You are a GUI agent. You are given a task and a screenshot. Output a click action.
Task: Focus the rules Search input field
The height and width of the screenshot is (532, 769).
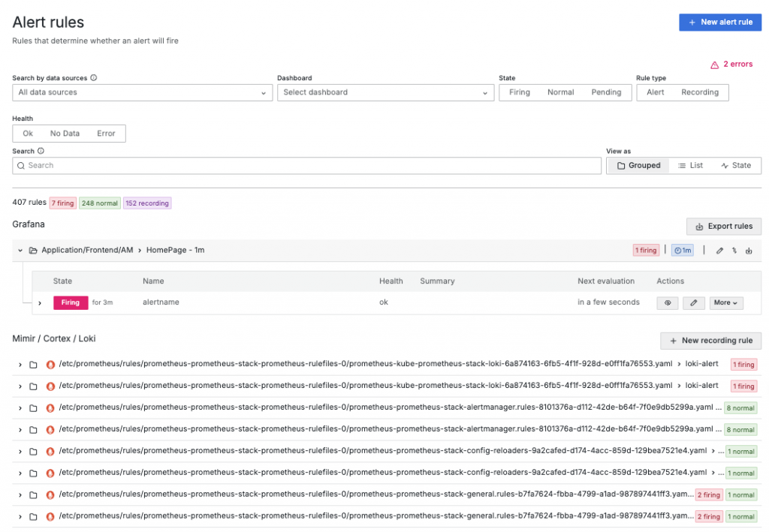click(306, 166)
